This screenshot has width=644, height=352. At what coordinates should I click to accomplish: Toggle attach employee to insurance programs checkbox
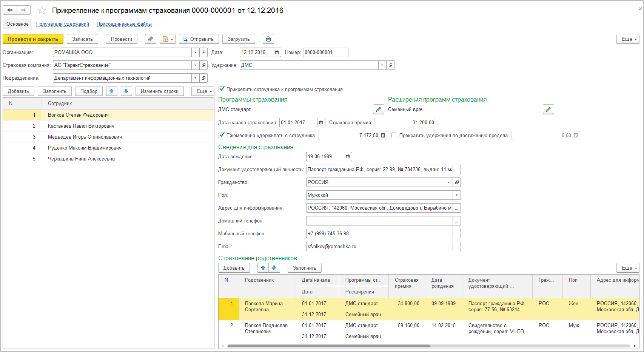pos(222,90)
